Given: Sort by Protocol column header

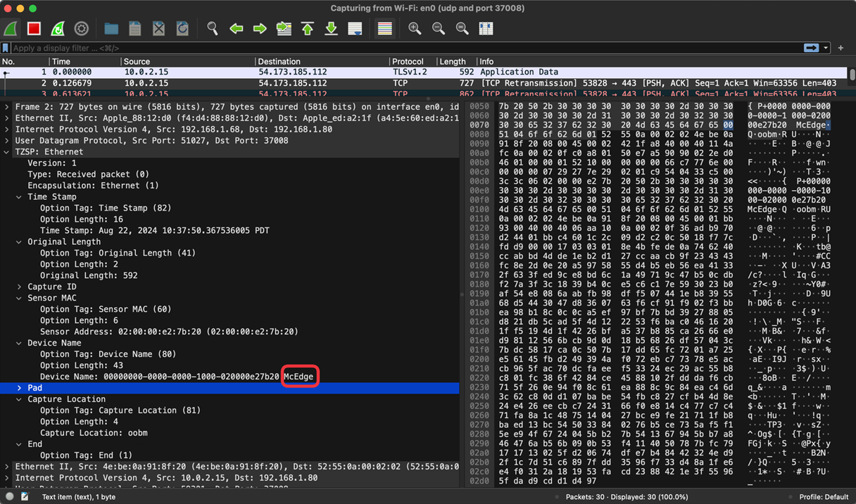Looking at the screenshot, I should click(x=412, y=61).
